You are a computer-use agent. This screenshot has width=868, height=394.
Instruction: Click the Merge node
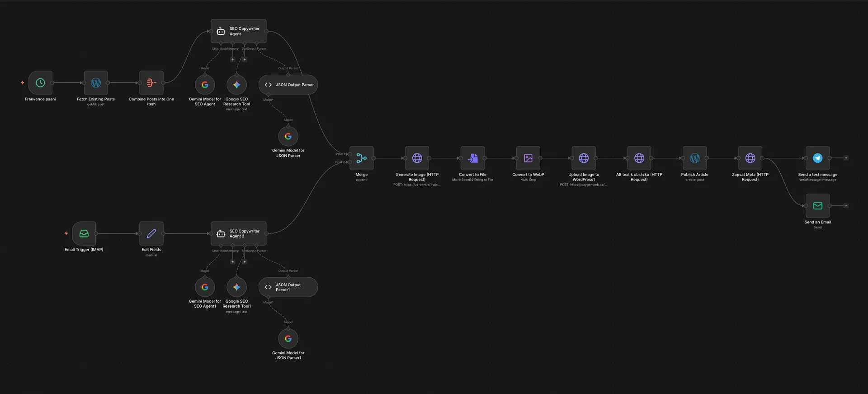361,158
